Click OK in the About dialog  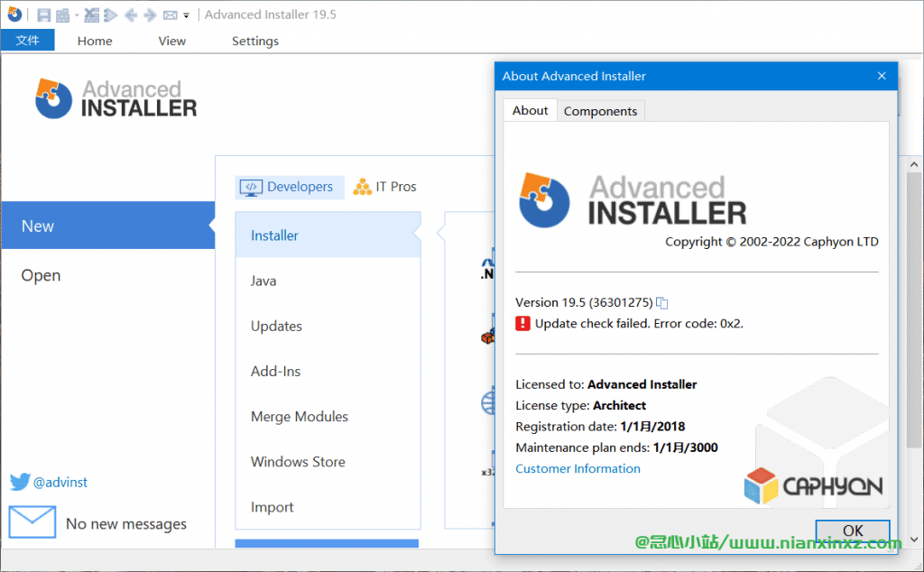tap(853, 530)
